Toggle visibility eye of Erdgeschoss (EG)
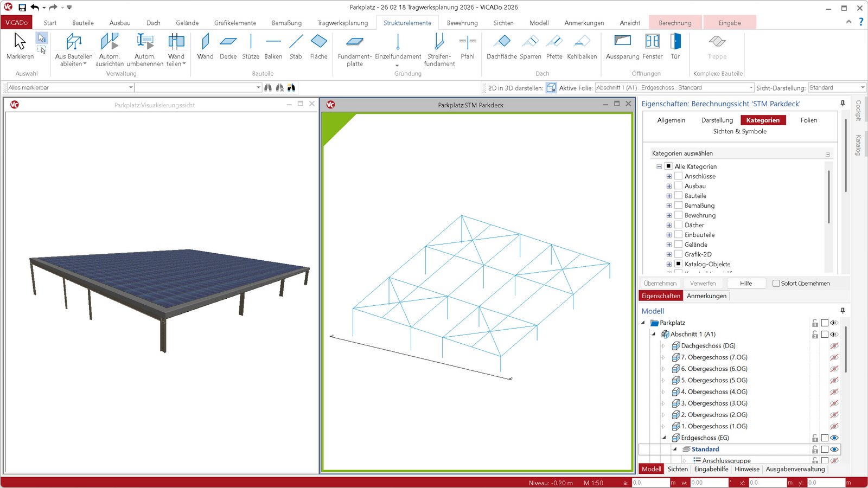Image resolution: width=868 pixels, height=488 pixels. pyautogui.click(x=834, y=438)
